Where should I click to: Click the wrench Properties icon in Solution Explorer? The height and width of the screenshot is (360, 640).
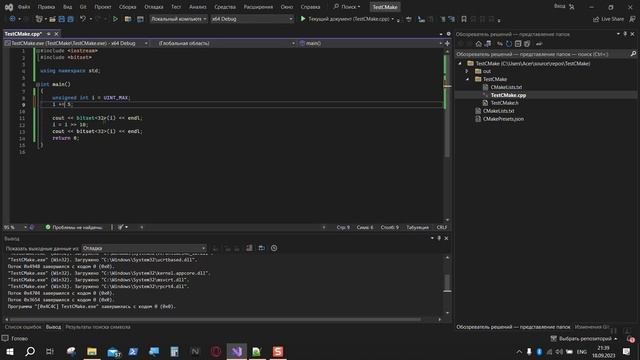tap(539, 44)
